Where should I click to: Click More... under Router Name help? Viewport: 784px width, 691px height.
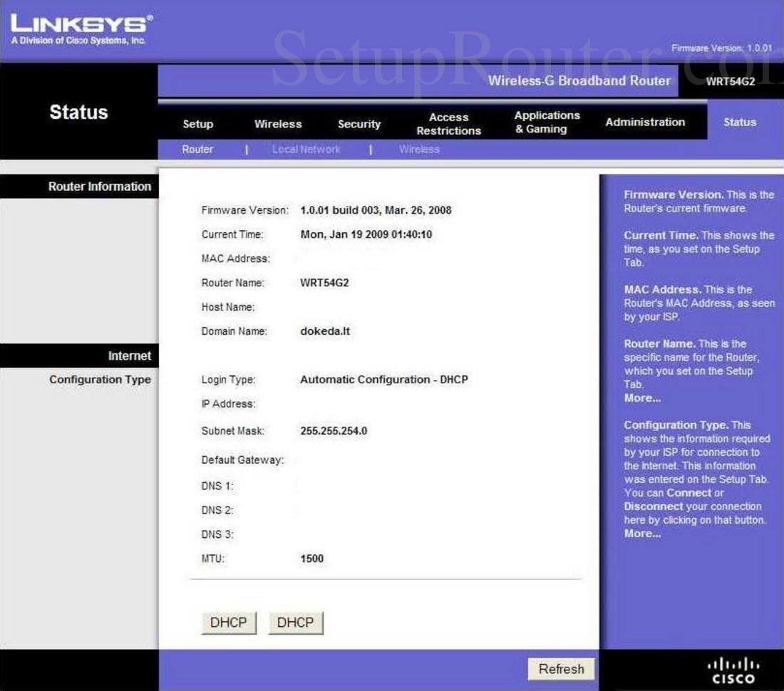640,398
